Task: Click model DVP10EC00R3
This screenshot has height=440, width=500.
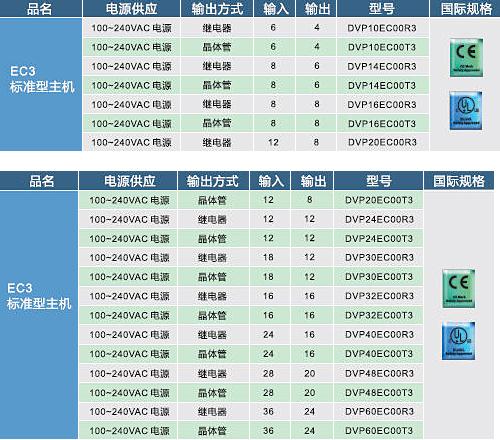Action: coord(382,28)
